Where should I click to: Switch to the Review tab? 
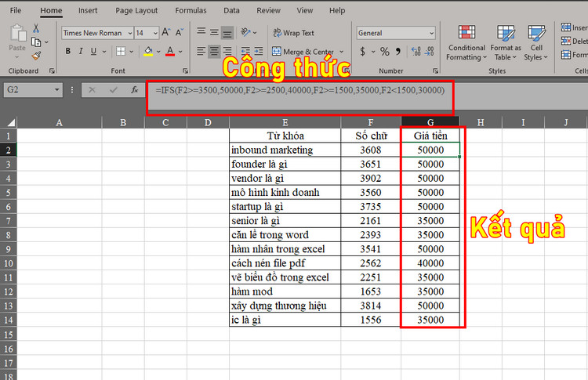[x=268, y=10]
